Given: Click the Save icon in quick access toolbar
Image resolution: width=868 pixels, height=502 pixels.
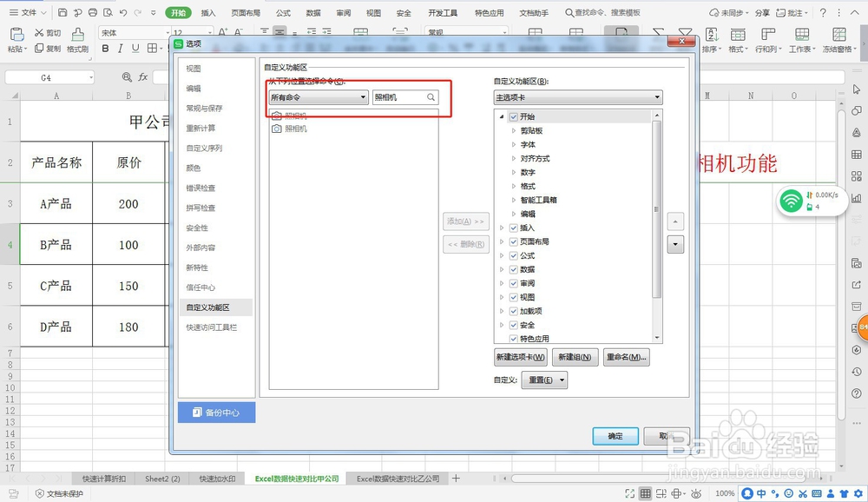Looking at the screenshot, I should pos(62,12).
